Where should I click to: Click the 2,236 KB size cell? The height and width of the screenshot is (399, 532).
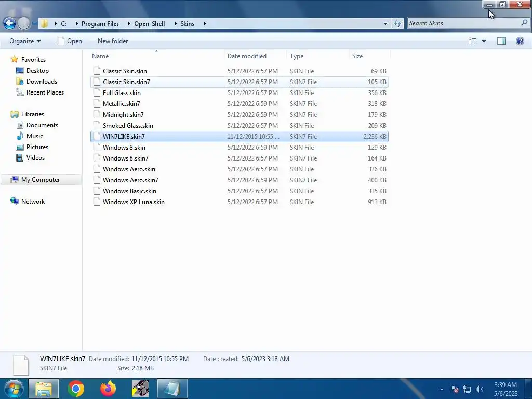point(375,137)
